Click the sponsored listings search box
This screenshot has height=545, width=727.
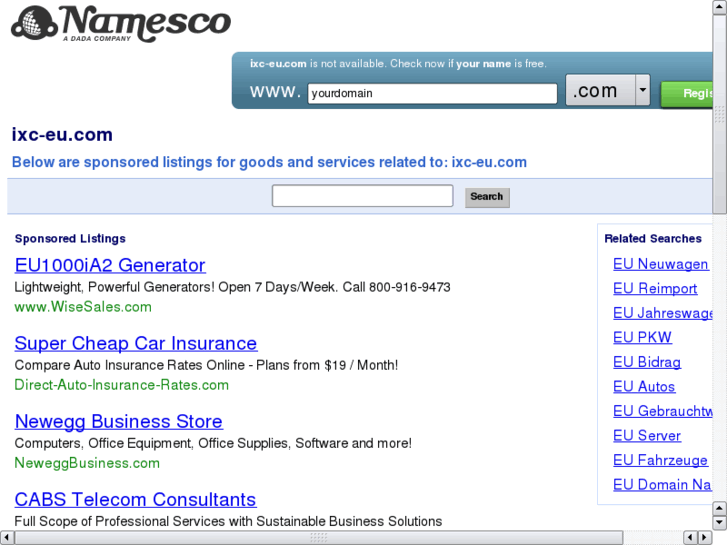click(363, 196)
